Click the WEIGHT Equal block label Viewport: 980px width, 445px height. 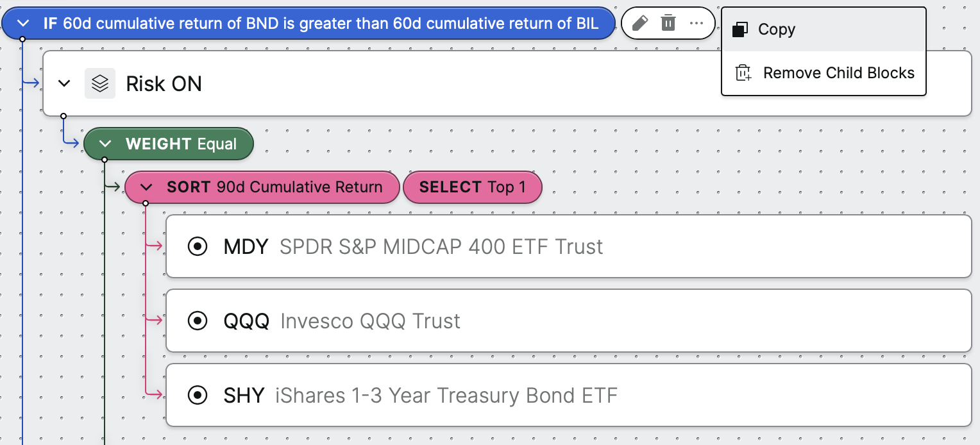[x=182, y=144]
